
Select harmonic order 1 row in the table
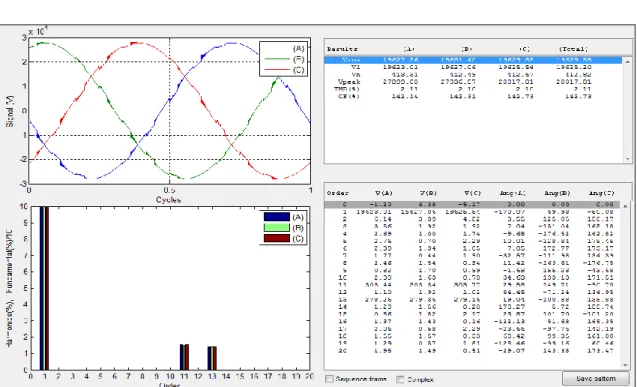472,212
